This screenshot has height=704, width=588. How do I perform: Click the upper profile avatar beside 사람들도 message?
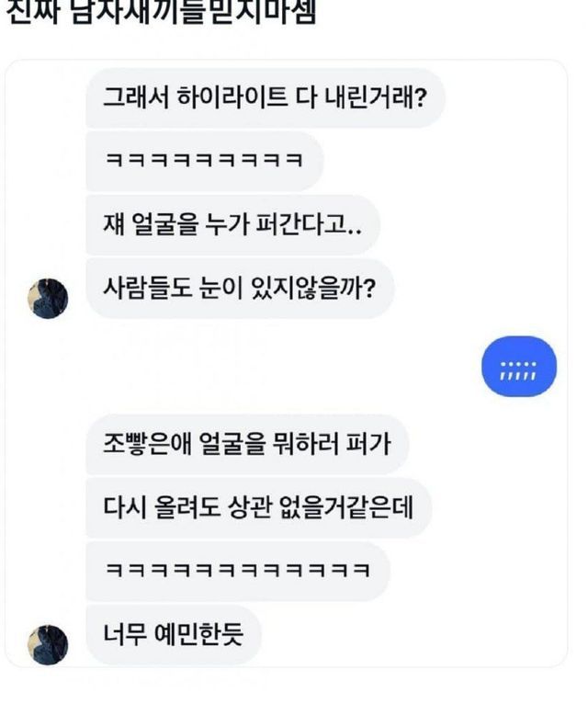click(x=49, y=299)
